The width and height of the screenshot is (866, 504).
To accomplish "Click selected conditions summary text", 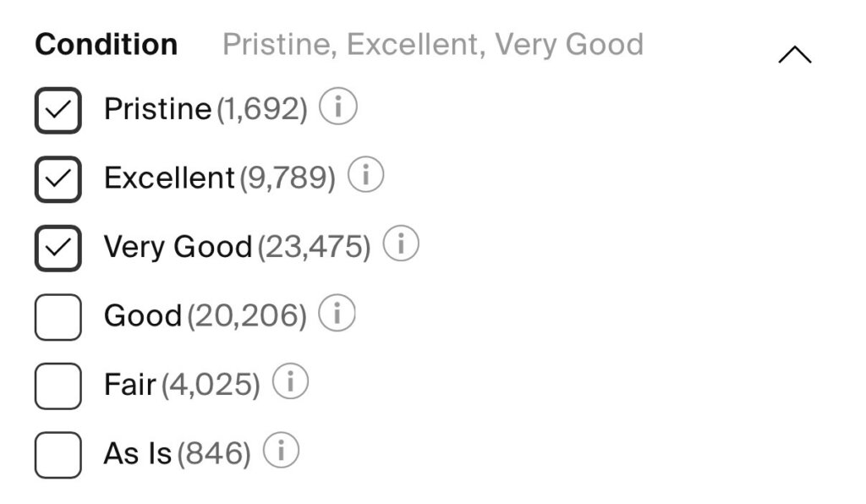I will pos(432,44).
